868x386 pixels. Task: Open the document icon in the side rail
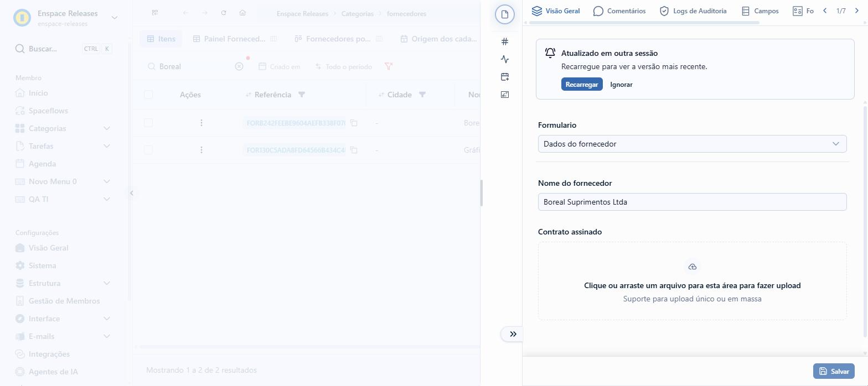click(504, 14)
